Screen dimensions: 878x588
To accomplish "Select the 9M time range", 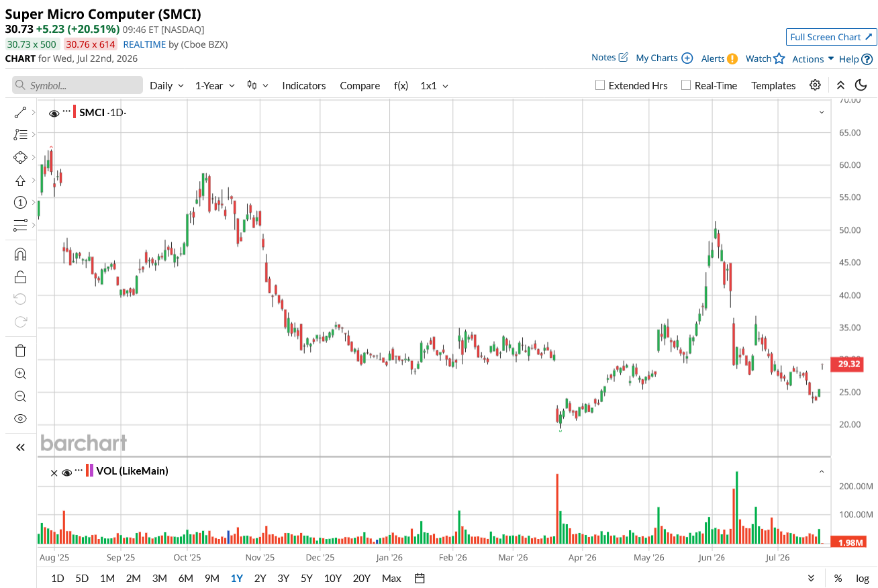I will [211, 578].
